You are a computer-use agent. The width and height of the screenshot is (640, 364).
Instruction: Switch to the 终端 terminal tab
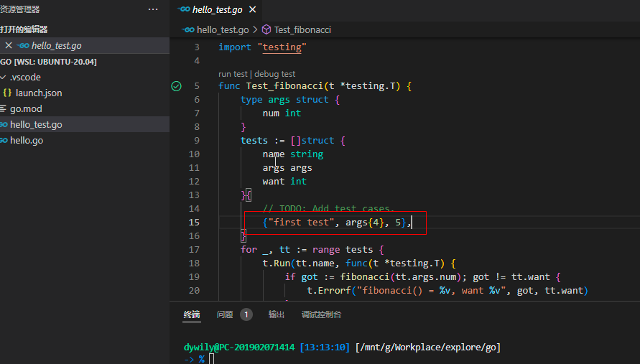coord(192,314)
